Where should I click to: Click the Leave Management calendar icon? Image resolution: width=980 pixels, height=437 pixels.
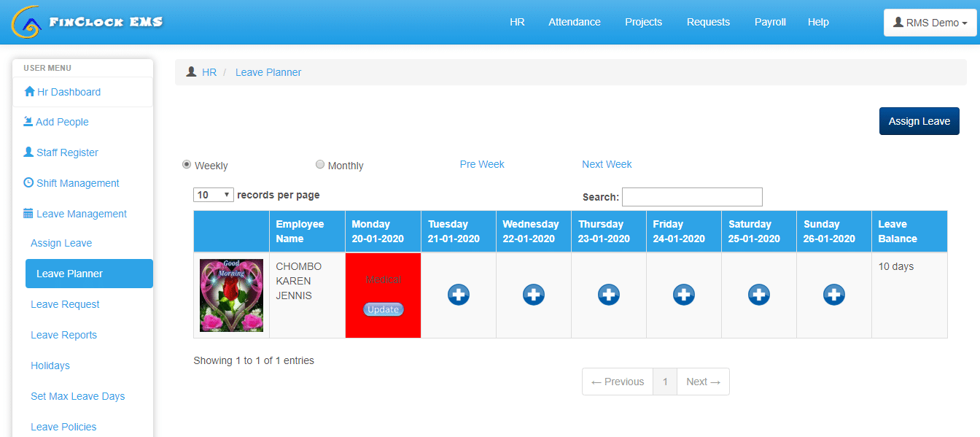coord(28,213)
